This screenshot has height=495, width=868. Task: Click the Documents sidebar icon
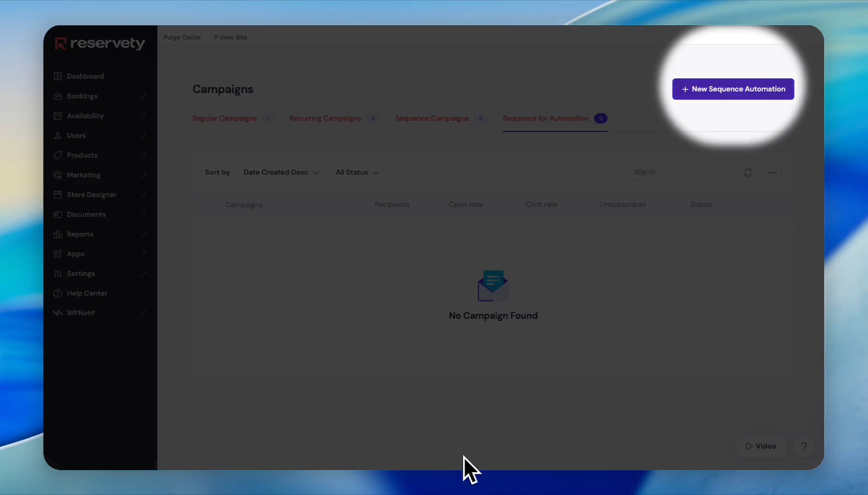point(57,214)
